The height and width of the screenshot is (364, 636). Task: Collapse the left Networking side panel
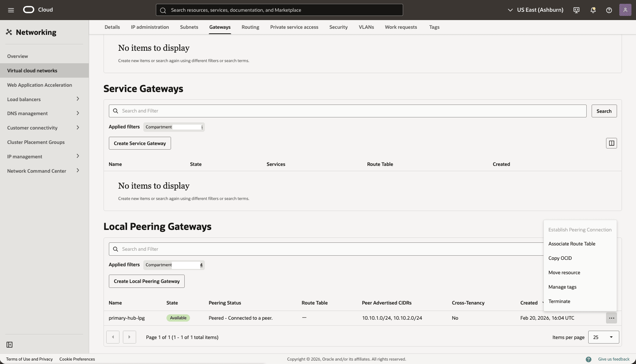pos(9,345)
